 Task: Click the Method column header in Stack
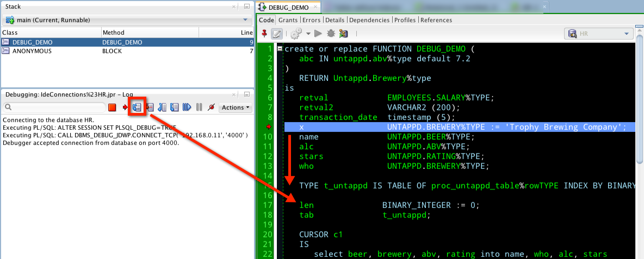113,33
